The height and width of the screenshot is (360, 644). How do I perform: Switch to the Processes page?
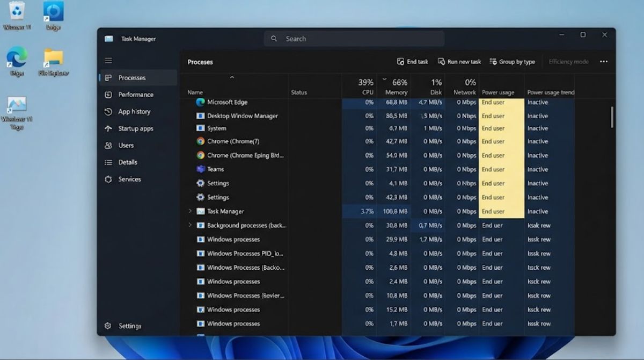pyautogui.click(x=138, y=78)
